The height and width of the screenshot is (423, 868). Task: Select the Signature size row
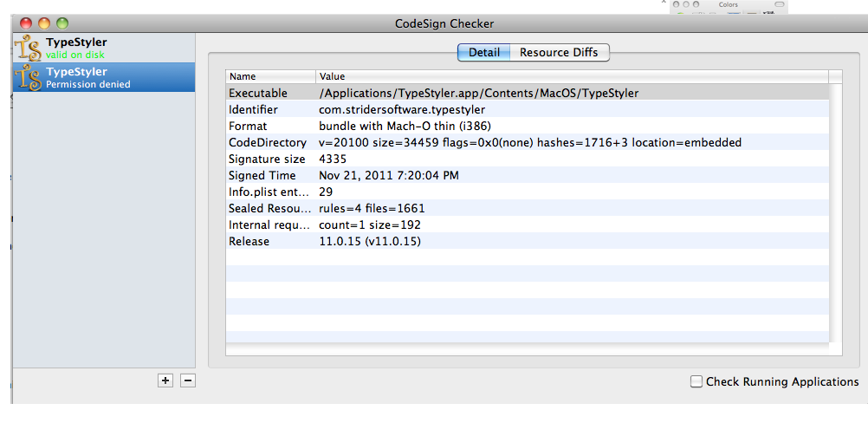527,159
